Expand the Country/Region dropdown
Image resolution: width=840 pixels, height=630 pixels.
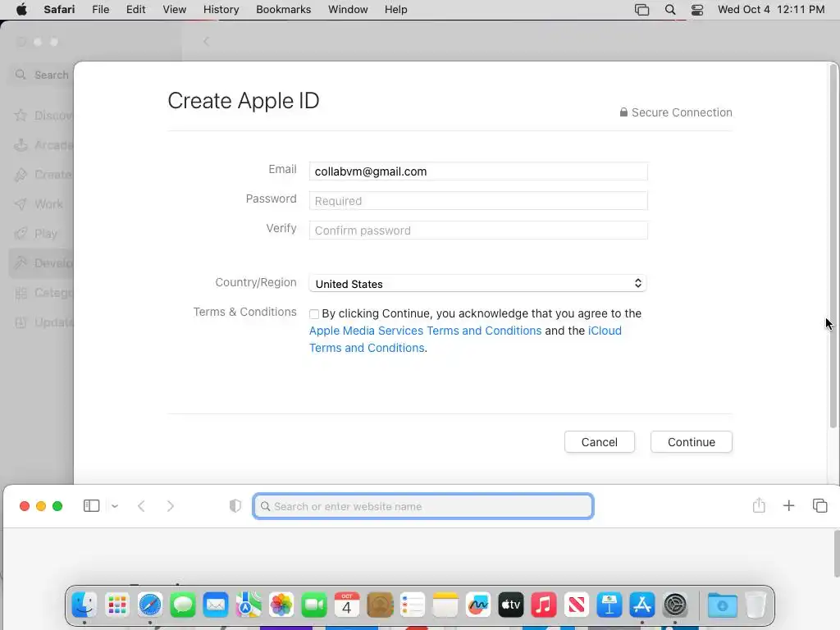tap(478, 283)
